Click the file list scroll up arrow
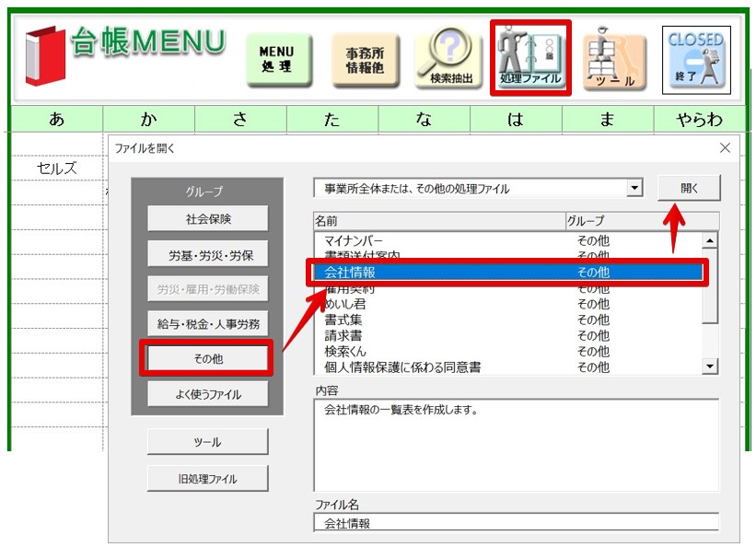Image resolution: width=756 pixels, height=547 pixels. pos(710,240)
